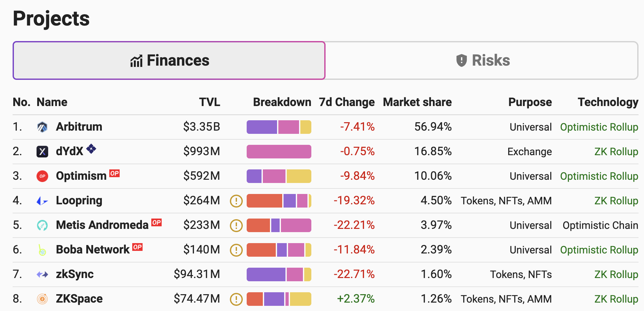Click the $94.31M TVL value
The height and width of the screenshot is (311, 644).
click(x=197, y=274)
